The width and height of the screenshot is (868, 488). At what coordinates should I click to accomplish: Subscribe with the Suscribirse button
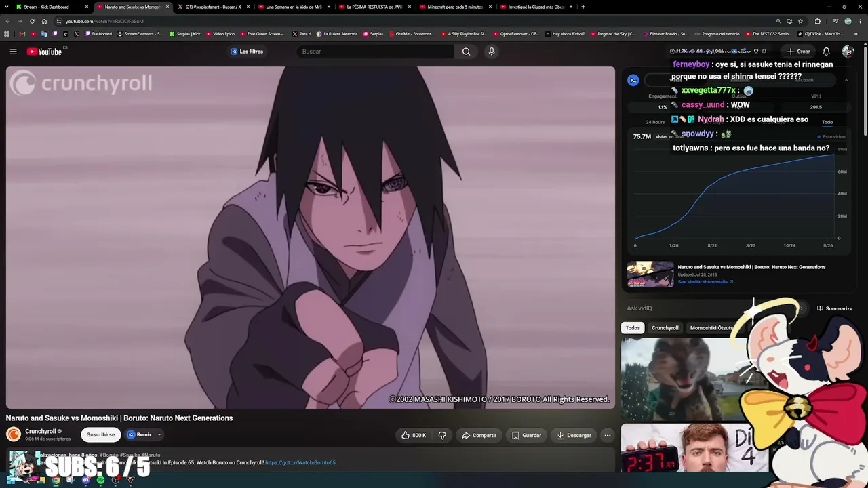click(x=100, y=435)
